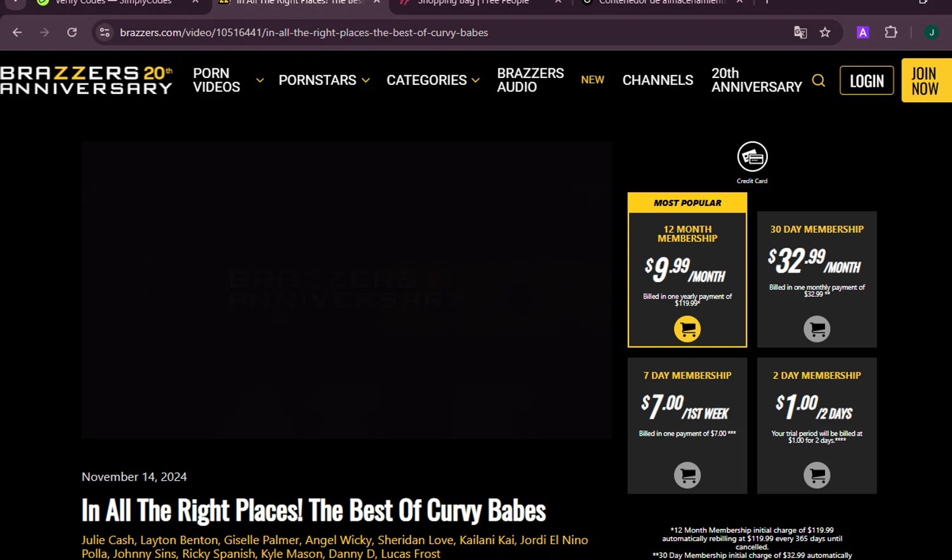Click the cart icon for 2 Day Membership
Screen dimensions: 952x560
(817, 475)
